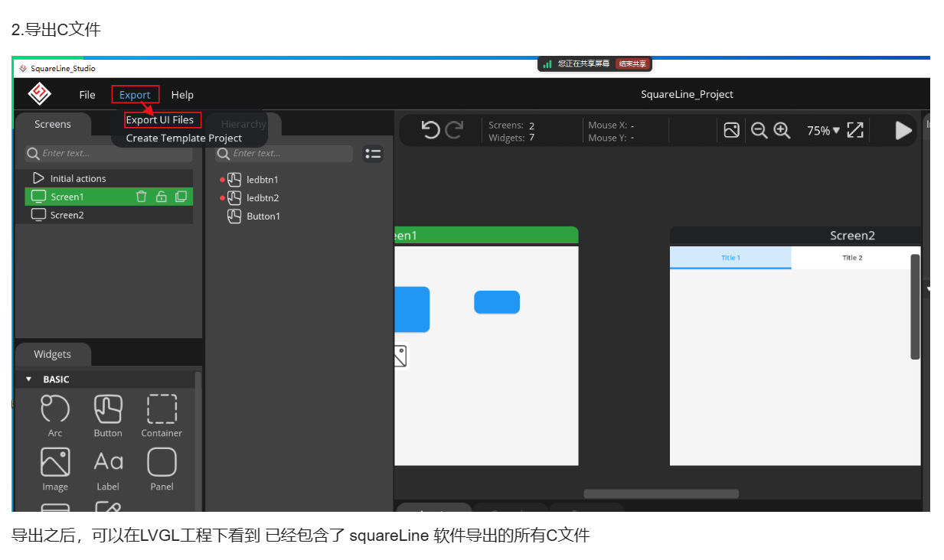The width and height of the screenshot is (944, 560).
Task: Click the Screen2 monitor icon in list
Action: pos(38,215)
